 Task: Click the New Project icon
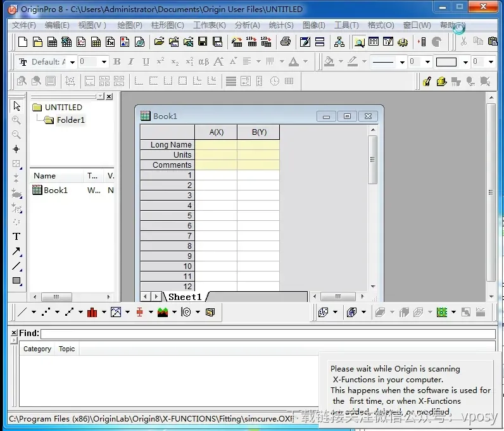click(23, 42)
